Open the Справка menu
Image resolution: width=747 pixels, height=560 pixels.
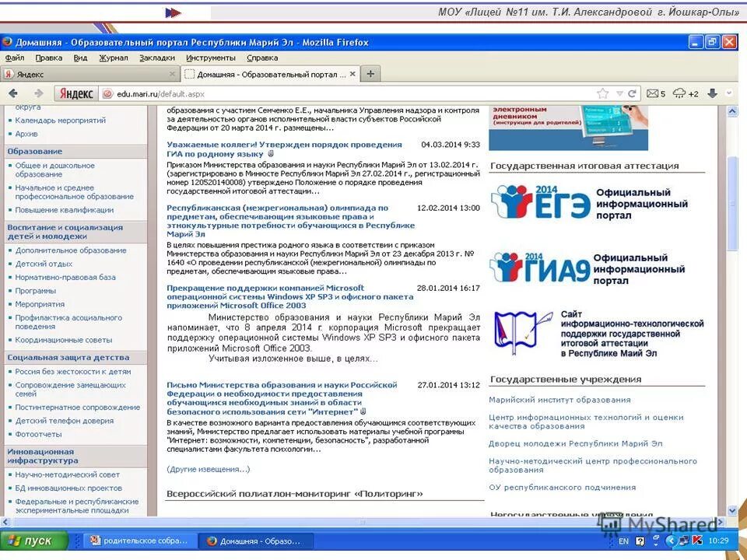pyautogui.click(x=262, y=58)
